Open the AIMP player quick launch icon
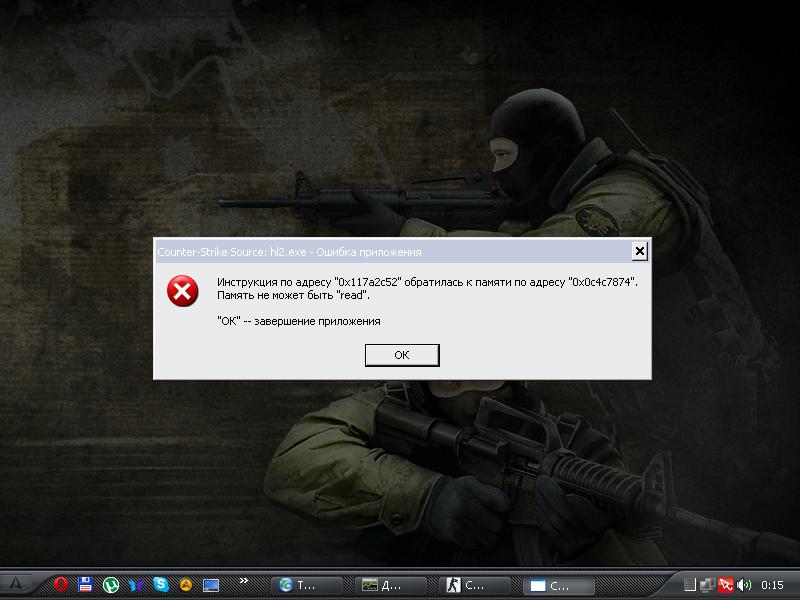The width and height of the screenshot is (800, 600). coord(186,585)
